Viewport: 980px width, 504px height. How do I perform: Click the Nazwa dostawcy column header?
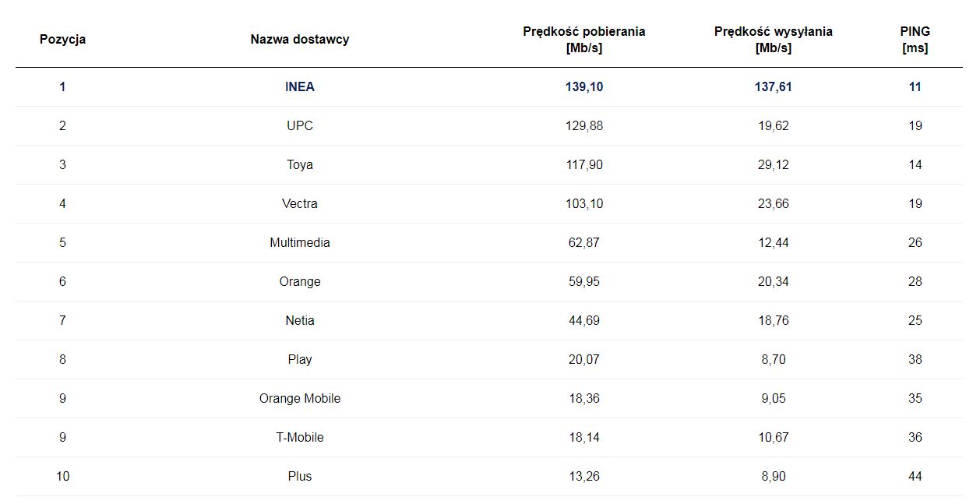(300, 39)
